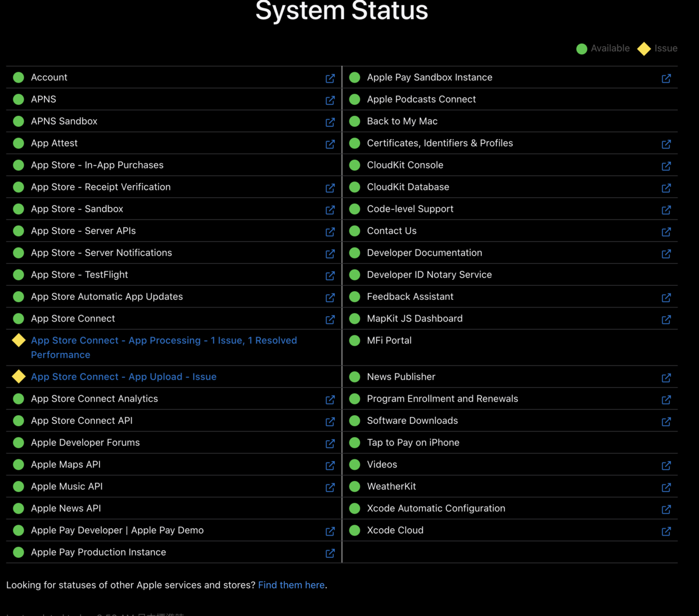Open external link icon for CloudKit Database
699x616 pixels.
pos(666,187)
